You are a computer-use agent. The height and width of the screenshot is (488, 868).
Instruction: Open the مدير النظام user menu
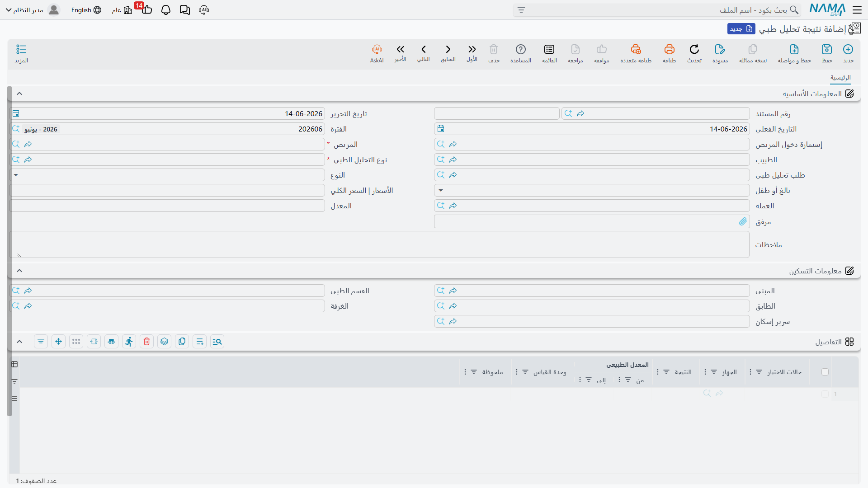[x=32, y=10]
